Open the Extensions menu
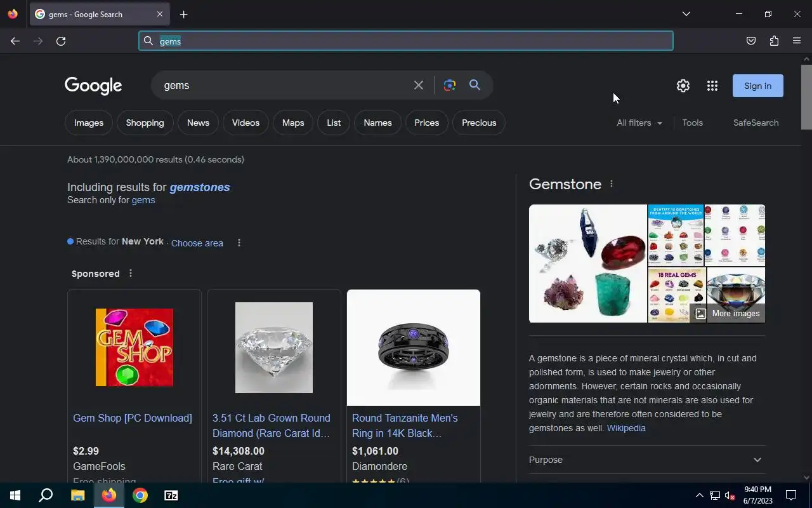 [774, 41]
